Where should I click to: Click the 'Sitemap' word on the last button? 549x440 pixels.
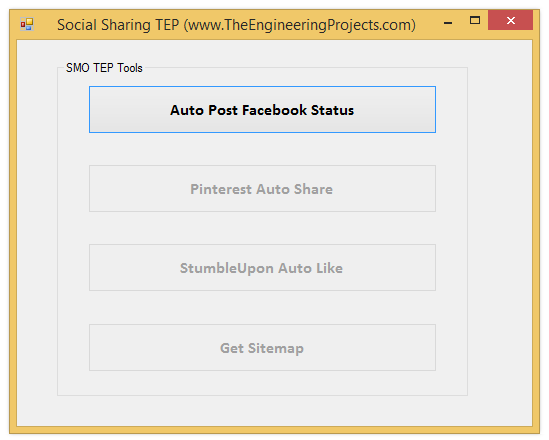pyautogui.click(x=276, y=348)
